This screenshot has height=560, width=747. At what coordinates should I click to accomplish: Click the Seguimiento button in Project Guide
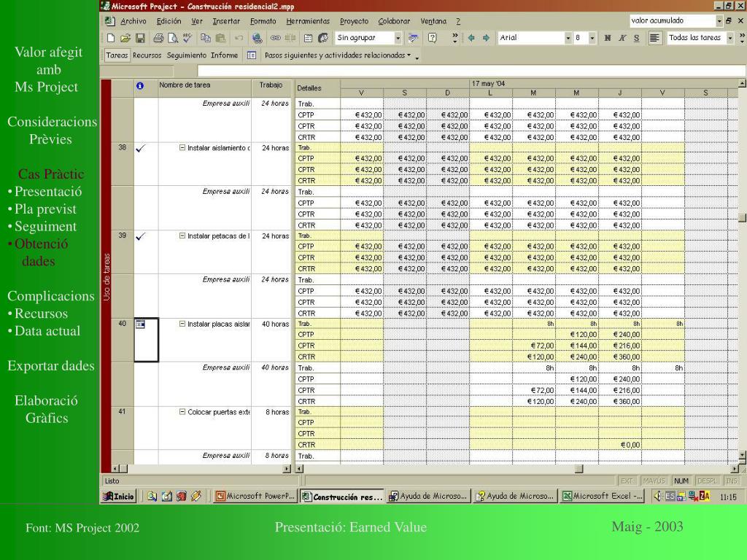186,55
